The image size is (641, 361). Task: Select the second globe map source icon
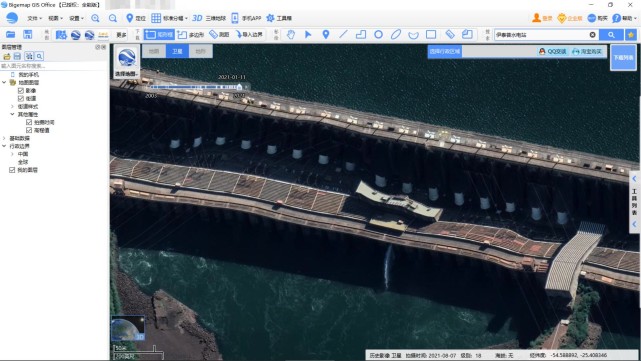click(75, 35)
